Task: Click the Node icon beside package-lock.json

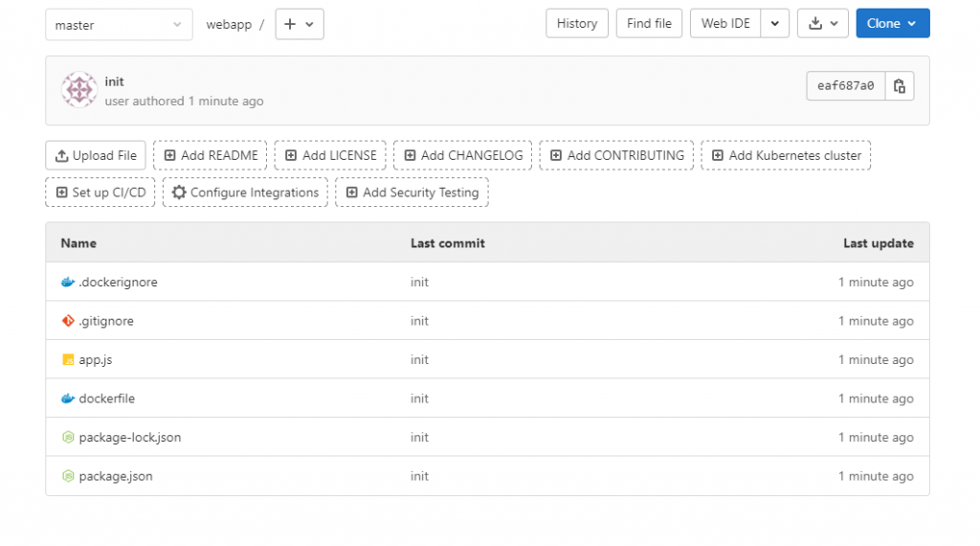Action: 68,438
